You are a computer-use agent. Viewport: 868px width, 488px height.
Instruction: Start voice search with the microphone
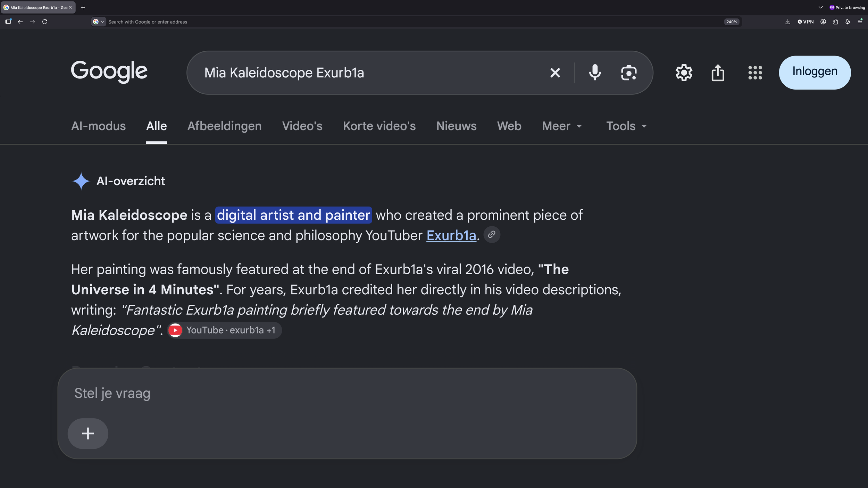[595, 73]
